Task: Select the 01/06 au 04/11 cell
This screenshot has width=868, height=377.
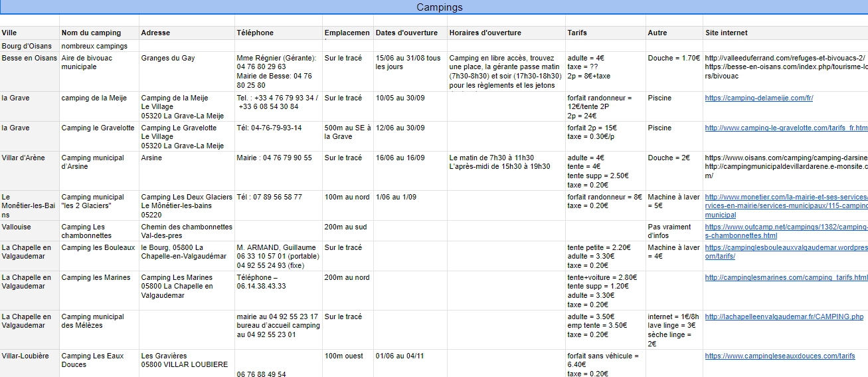Action: pyautogui.click(x=410, y=364)
